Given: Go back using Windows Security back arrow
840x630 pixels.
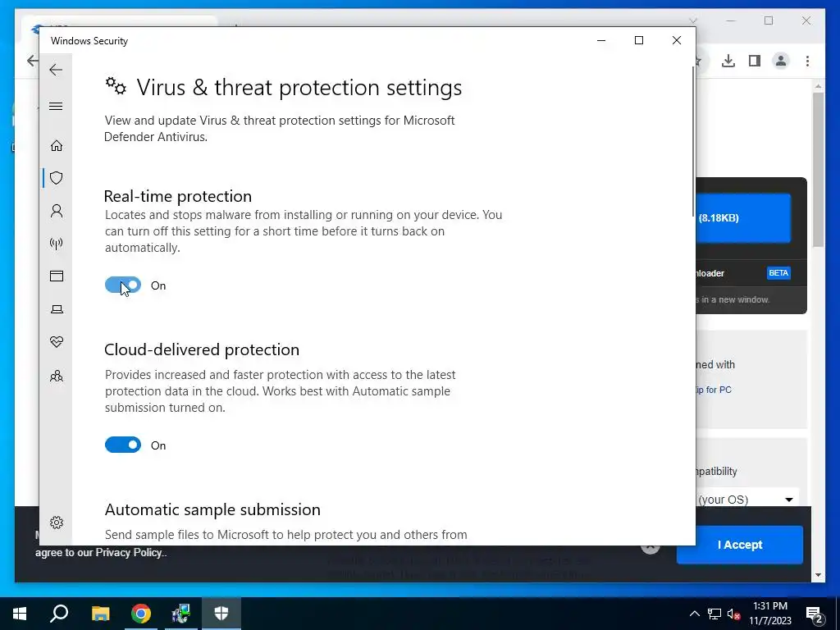Looking at the screenshot, I should [56, 70].
